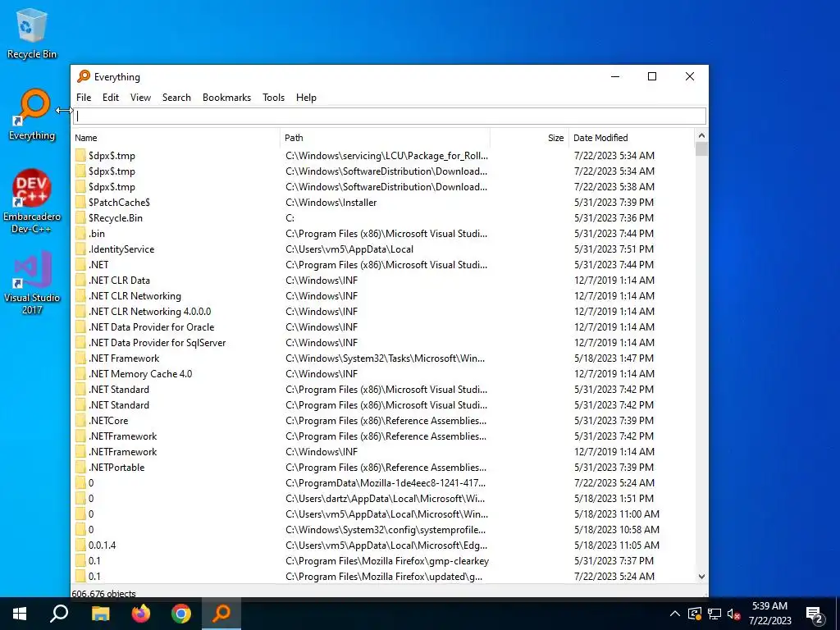Click the results scrollbar down arrow
840x630 pixels.
point(701,577)
